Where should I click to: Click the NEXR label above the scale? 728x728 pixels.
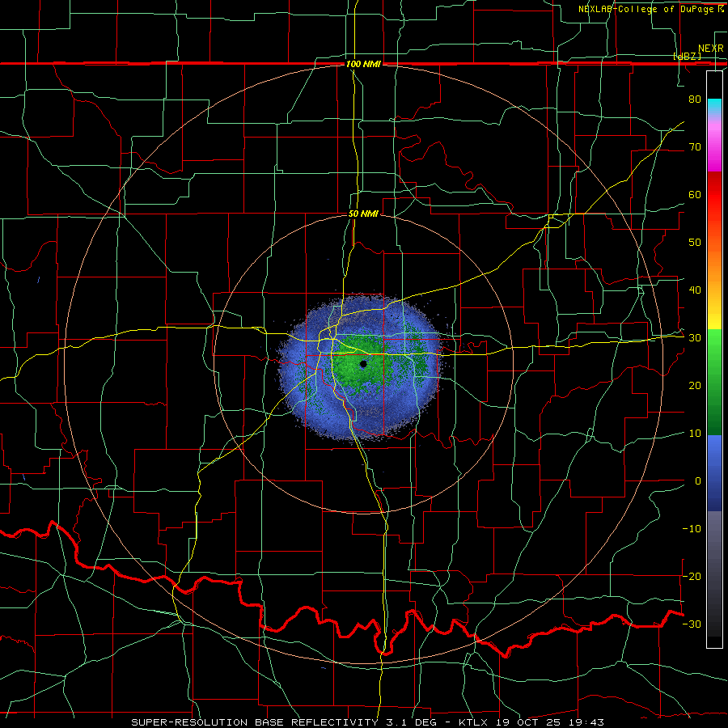point(710,49)
